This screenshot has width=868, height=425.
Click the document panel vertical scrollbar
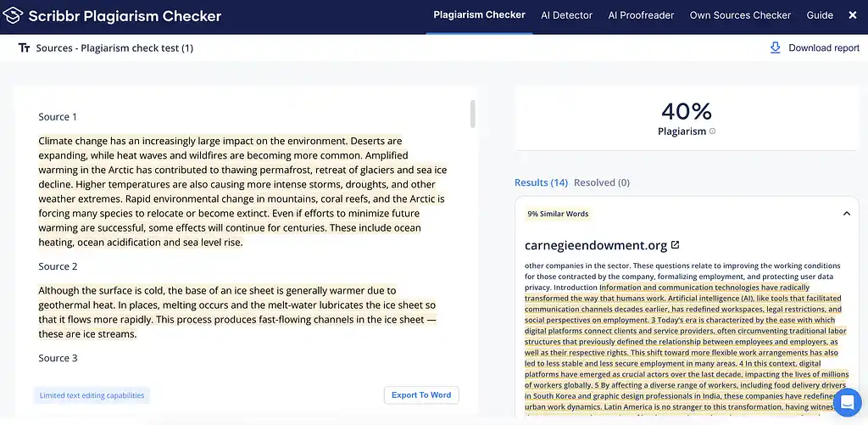point(472,114)
